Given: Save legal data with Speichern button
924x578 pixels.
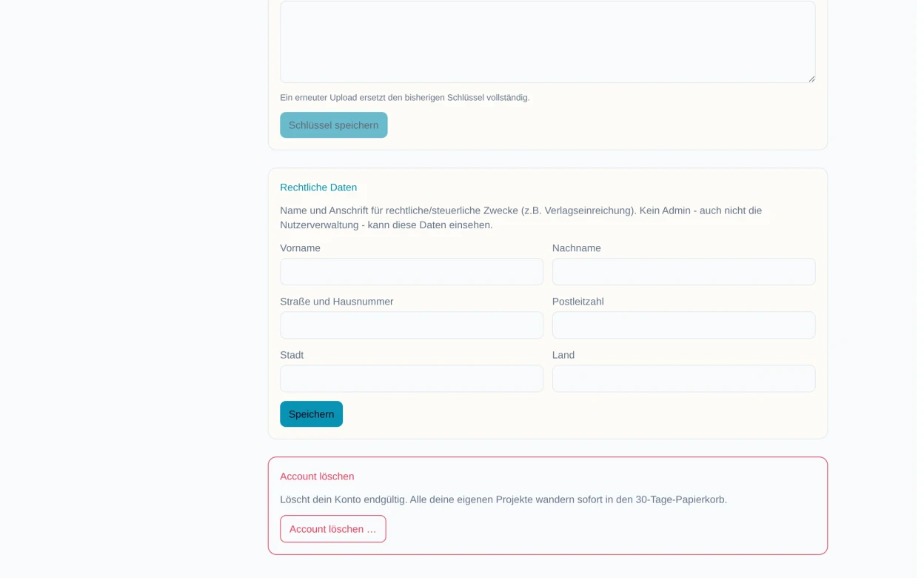Looking at the screenshot, I should pos(311,414).
